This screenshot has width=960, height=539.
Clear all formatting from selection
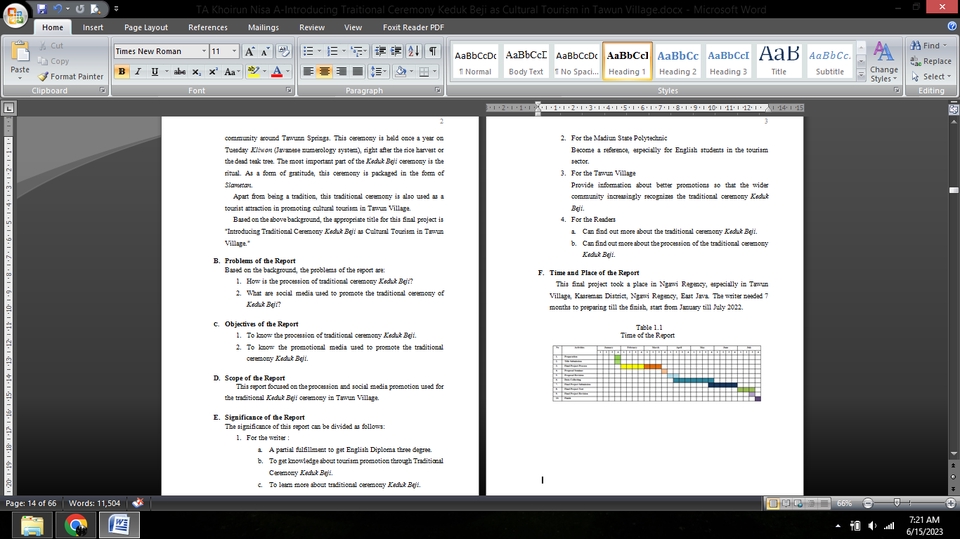tap(283, 51)
